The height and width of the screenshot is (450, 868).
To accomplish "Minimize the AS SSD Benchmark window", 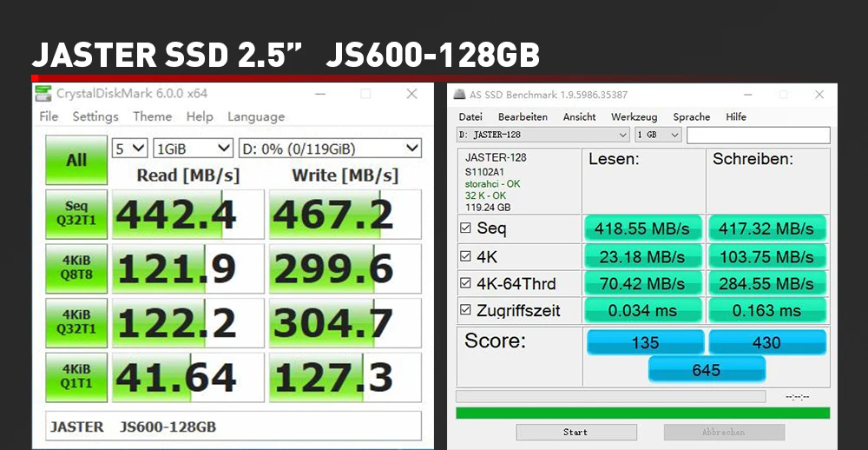I will click(x=747, y=95).
